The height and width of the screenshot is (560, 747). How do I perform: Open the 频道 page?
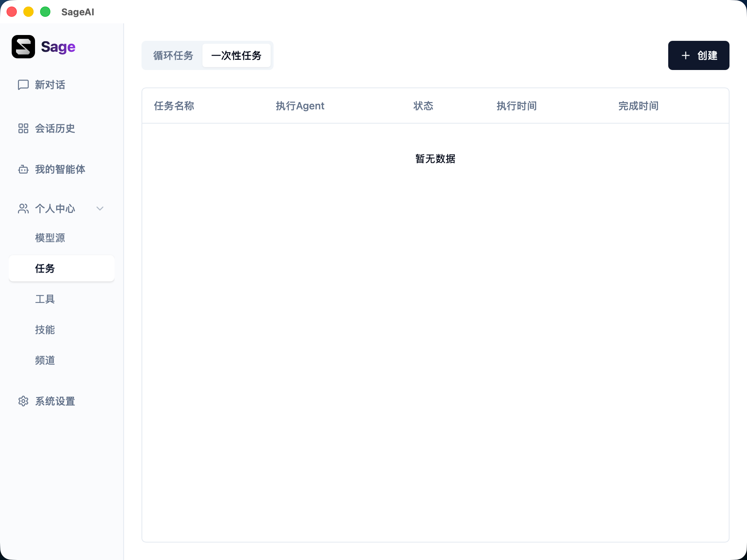click(x=45, y=361)
